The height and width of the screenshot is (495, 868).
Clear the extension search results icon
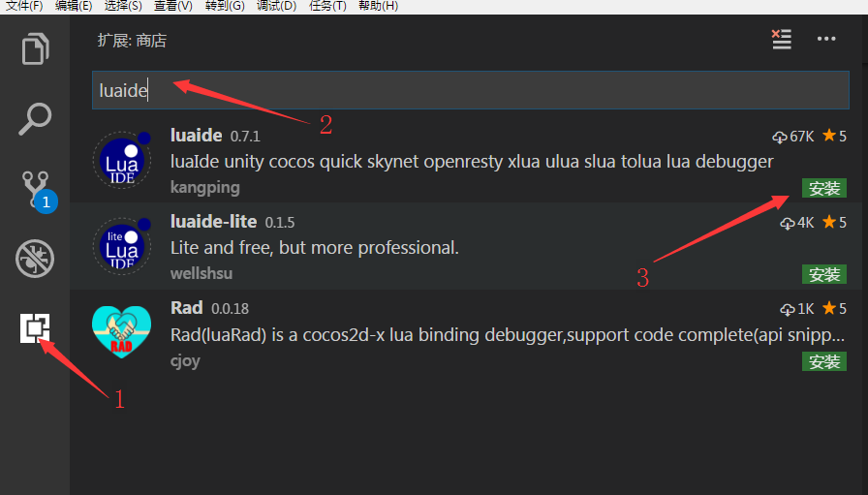tap(781, 39)
